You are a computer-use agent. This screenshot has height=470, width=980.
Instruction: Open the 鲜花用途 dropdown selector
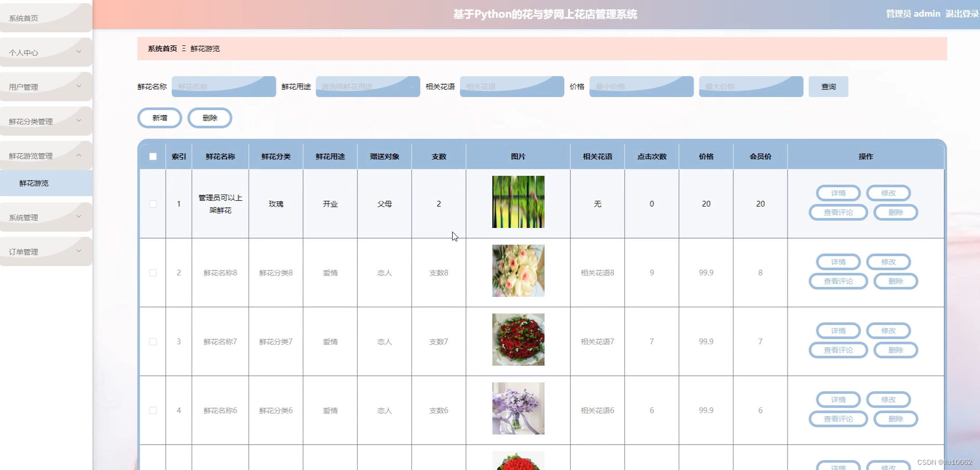367,86
